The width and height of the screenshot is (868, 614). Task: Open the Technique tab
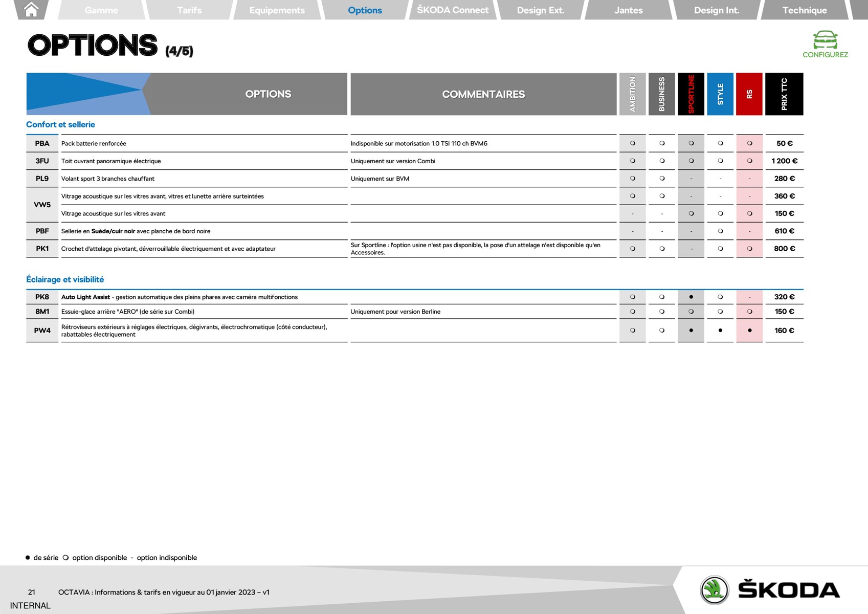coord(805,10)
